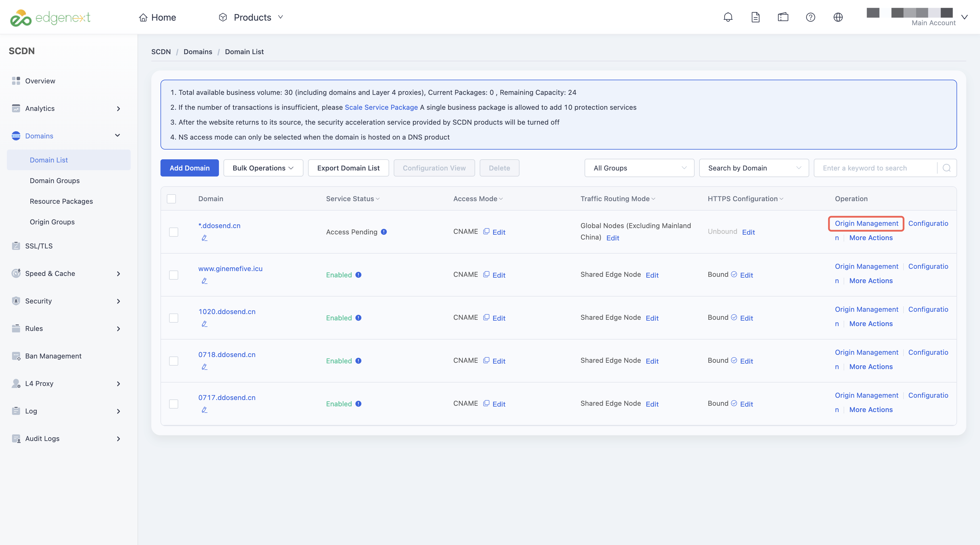Open the Bulk Operations dropdown
Viewport: 980px width, 545px height.
(263, 168)
